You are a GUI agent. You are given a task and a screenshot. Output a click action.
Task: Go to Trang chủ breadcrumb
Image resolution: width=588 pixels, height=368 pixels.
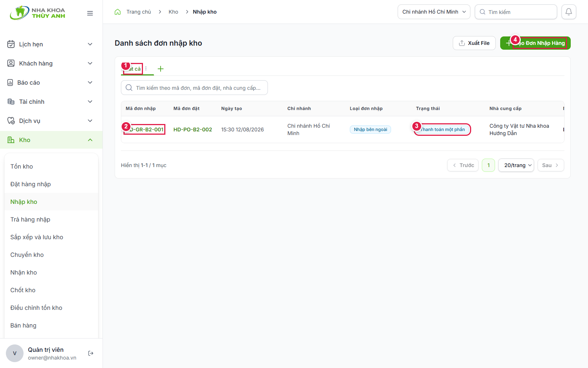(x=139, y=12)
